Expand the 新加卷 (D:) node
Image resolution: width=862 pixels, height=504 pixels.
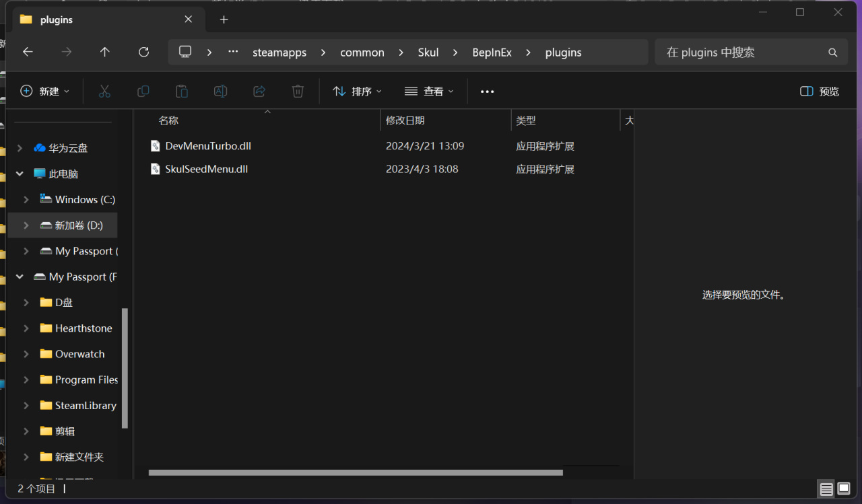[26, 225]
